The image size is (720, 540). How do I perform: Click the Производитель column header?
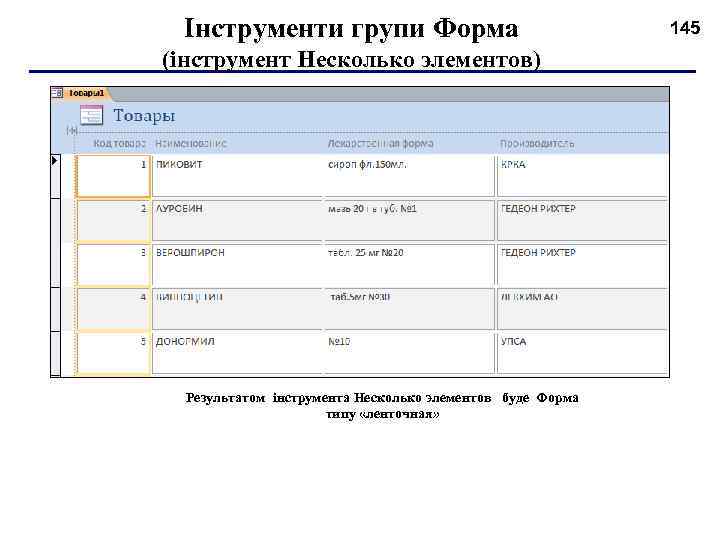coord(537,143)
